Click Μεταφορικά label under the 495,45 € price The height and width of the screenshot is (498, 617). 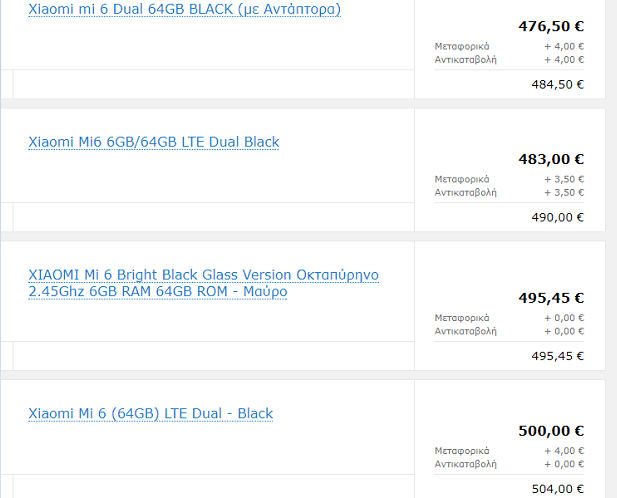point(461,318)
